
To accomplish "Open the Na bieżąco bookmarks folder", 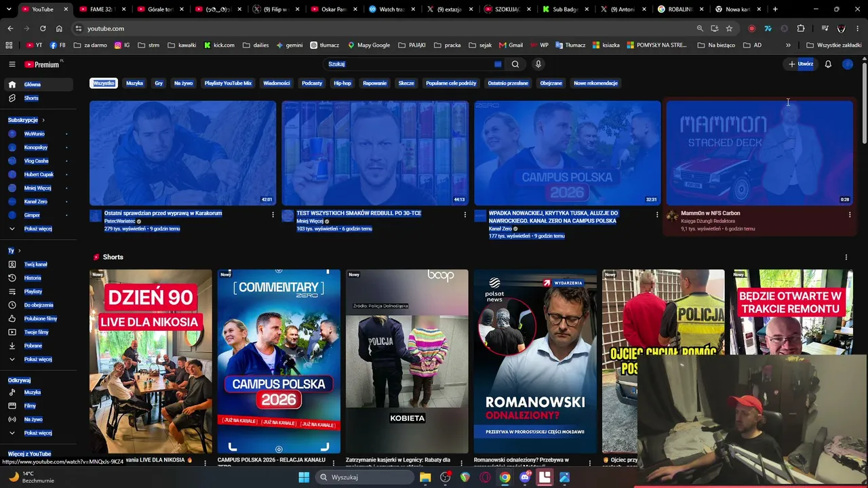I will click(716, 45).
